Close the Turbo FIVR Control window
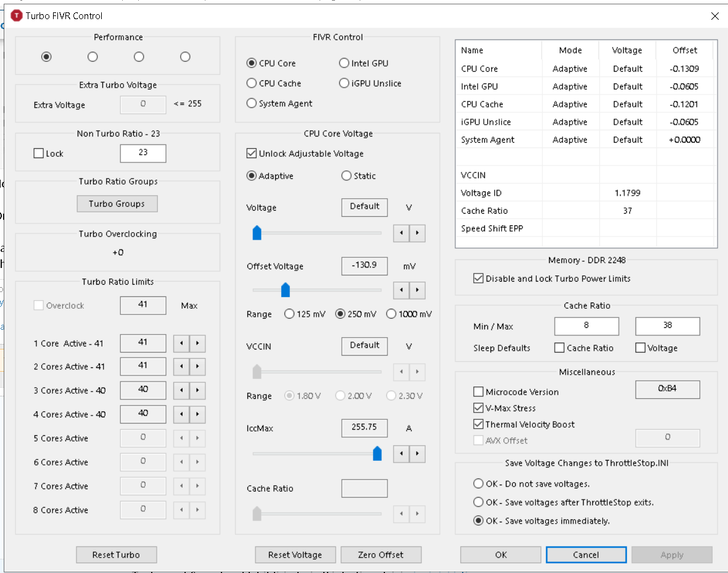This screenshot has width=728, height=573. (x=715, y=16)
